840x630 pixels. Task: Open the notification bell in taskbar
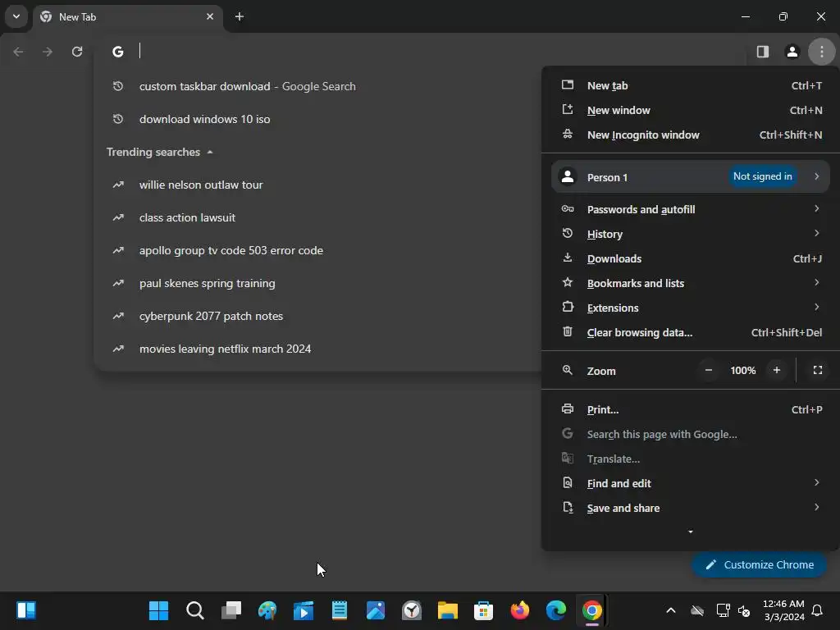click(818, 610)
